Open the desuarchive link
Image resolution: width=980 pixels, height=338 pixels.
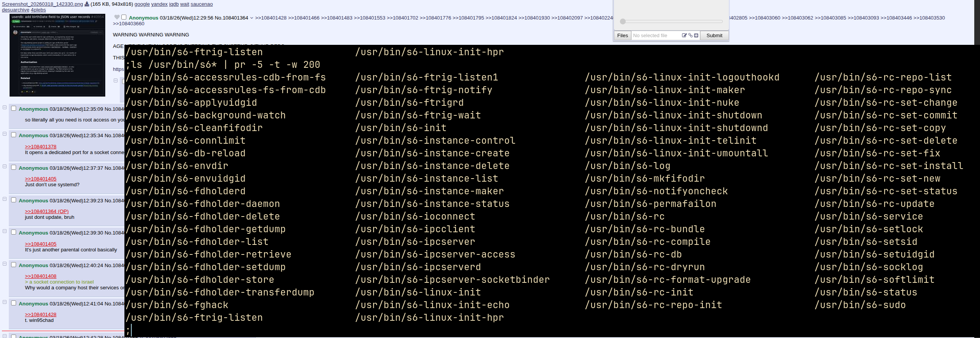tap(16, 10)
